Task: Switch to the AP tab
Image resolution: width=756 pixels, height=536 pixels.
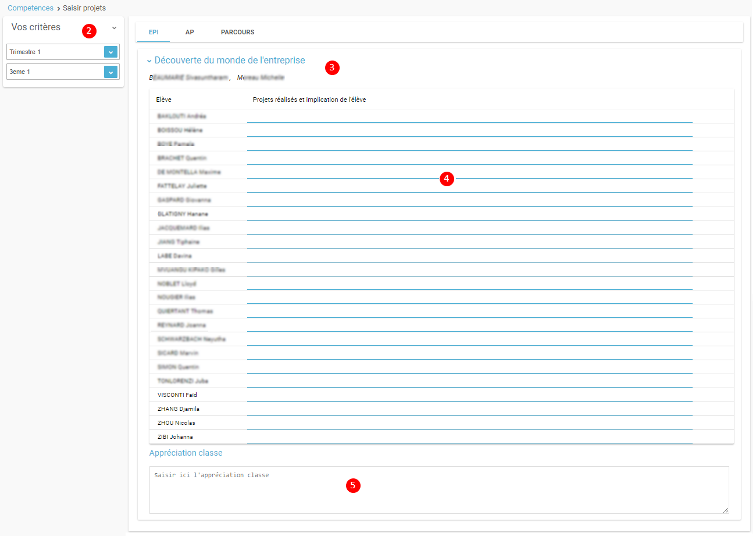Action: pyautogui.click(x=190, y=32)
